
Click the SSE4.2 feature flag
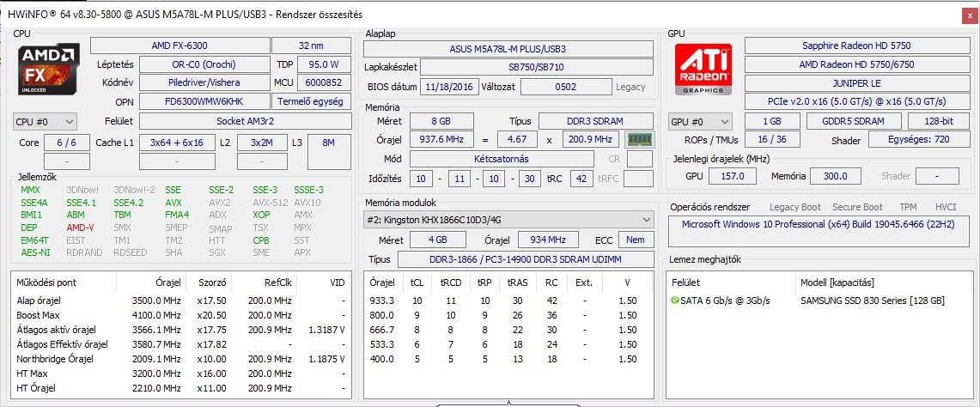tap(128, 203)
